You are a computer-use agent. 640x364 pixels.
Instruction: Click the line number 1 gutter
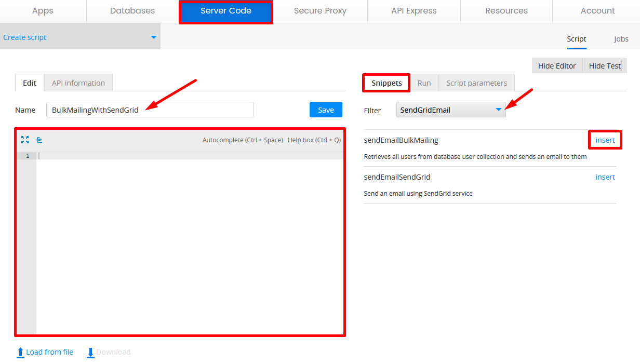[x=26, y=156]
